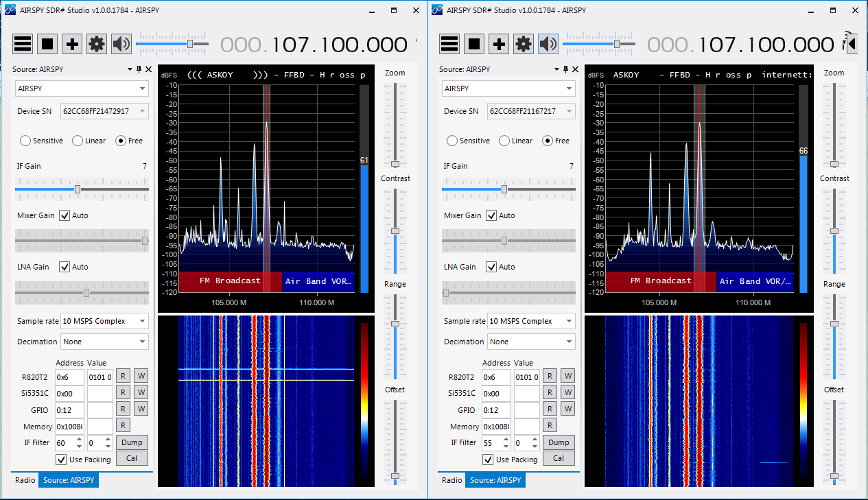The image size is (868, 500).
Task: Click the R820T2 W button in the left window
Action: [x=141, y=376]
